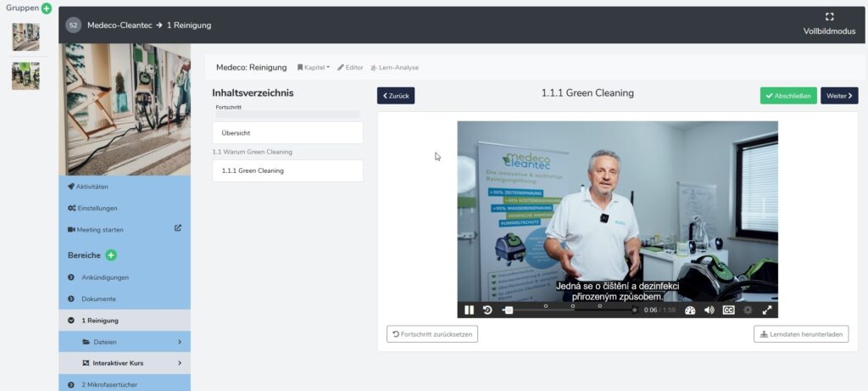Screen dimensions: 868x391
Task: Open the Editor tab
Action: [350, 67]
